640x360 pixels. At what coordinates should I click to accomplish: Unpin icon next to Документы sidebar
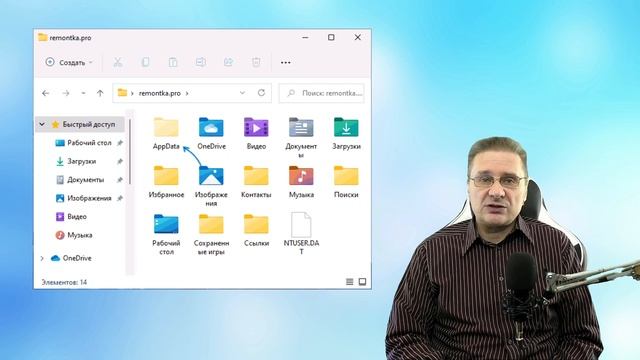[120, 180]
